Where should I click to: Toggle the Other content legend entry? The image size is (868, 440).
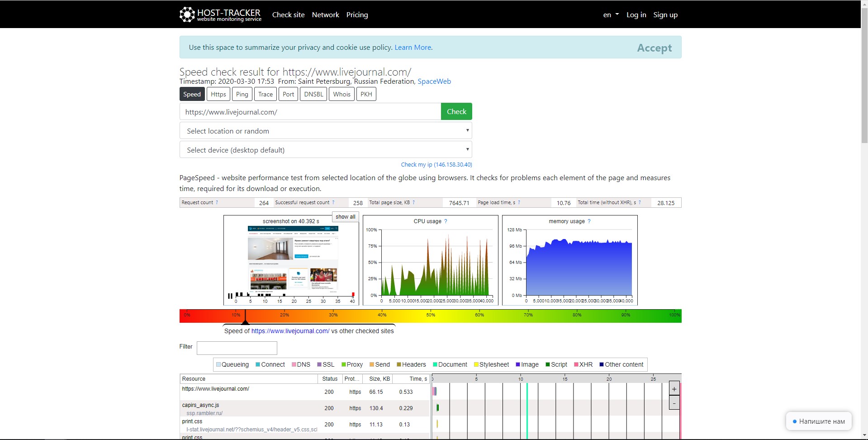[621, 364]
